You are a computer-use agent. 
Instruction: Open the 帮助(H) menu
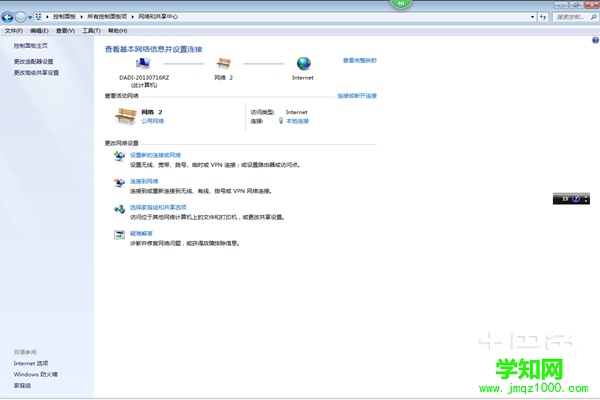click(117, 31)
